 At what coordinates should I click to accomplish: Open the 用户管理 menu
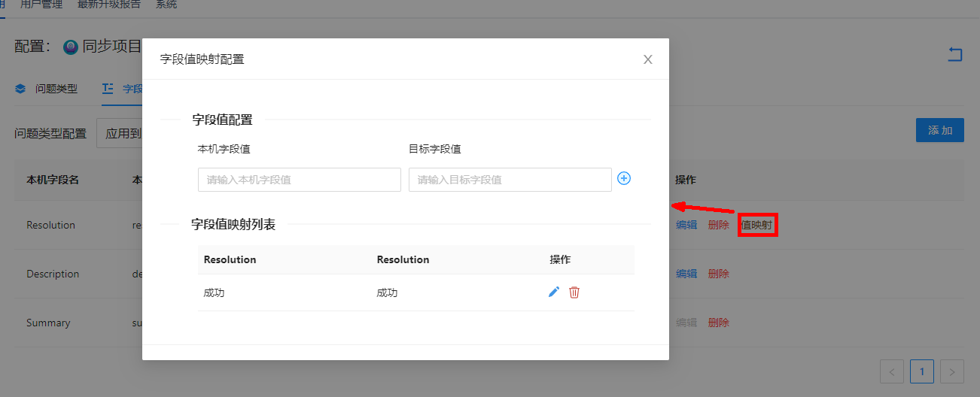[x=41, y=5]
